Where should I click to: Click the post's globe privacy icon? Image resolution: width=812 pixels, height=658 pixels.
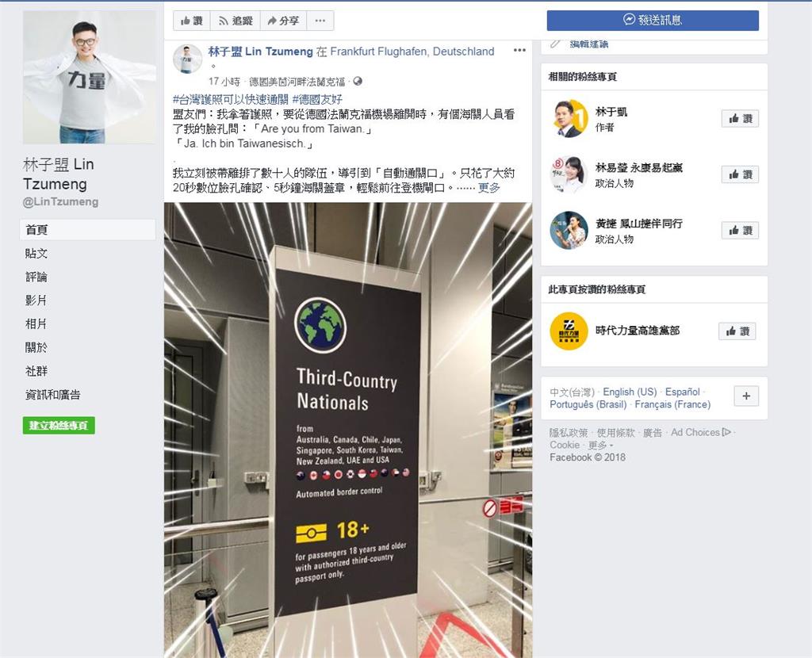[x=358, y=82]
